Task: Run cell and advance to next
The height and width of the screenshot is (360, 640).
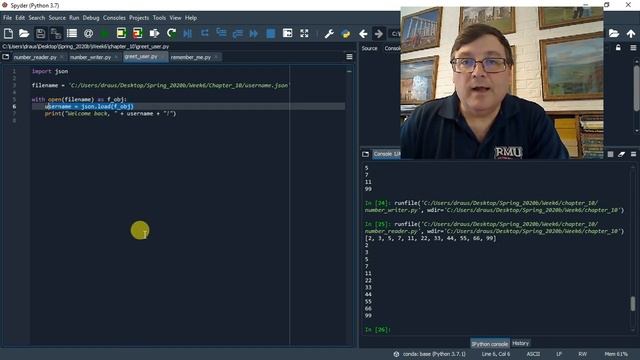Action: click(138, 33)
